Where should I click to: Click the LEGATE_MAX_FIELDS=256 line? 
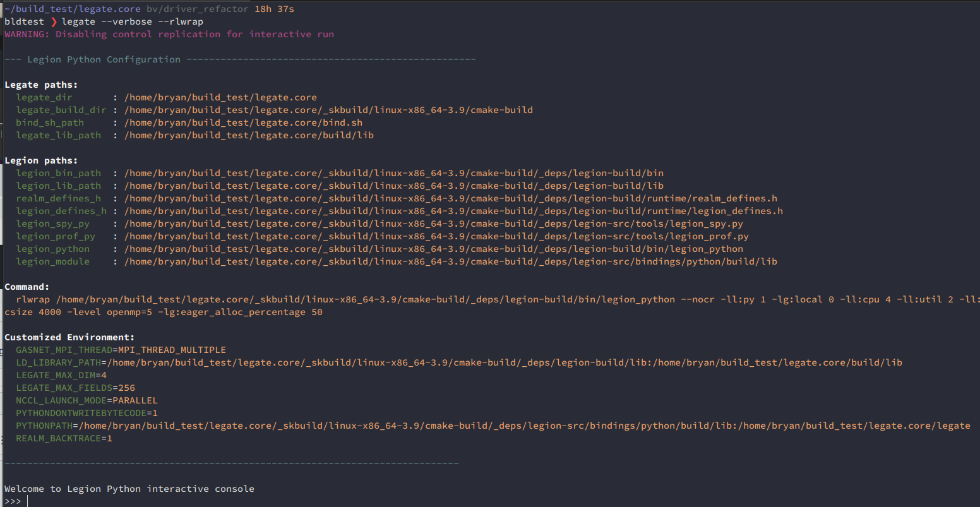click(75, 388)
